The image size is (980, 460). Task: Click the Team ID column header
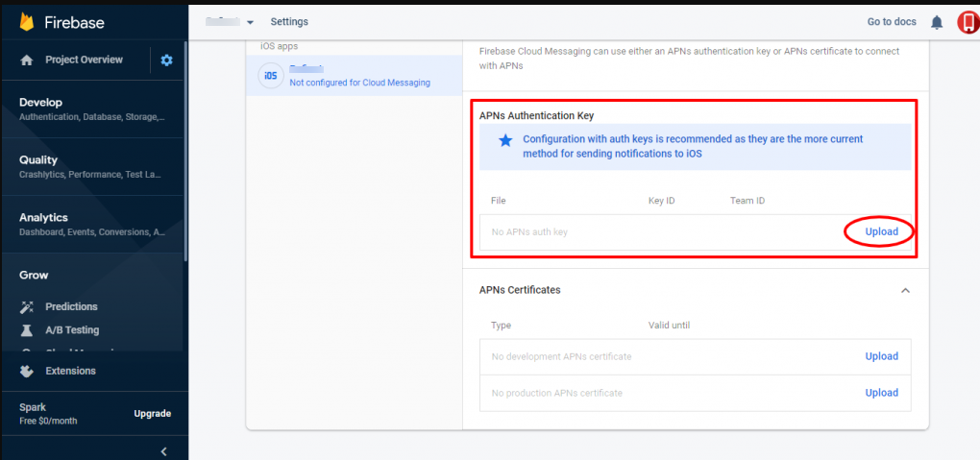point(747,201)
